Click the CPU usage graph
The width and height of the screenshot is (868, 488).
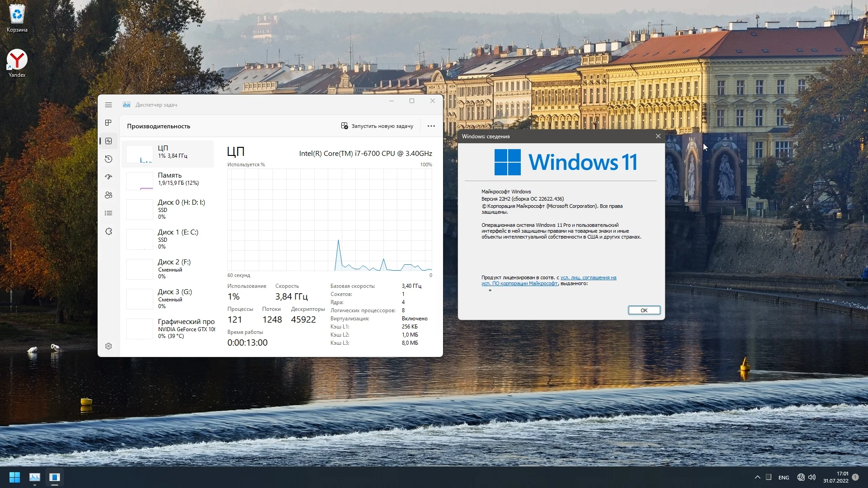tap(330, 220)
